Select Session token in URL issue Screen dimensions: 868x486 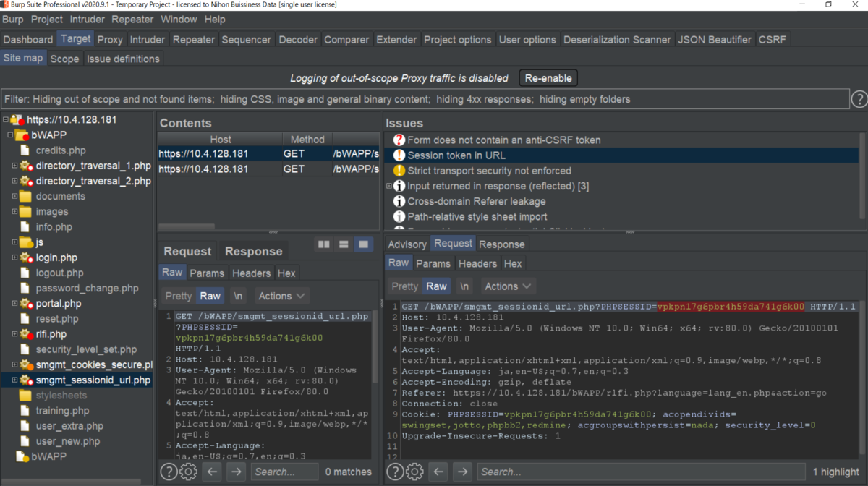click(456, 155)
